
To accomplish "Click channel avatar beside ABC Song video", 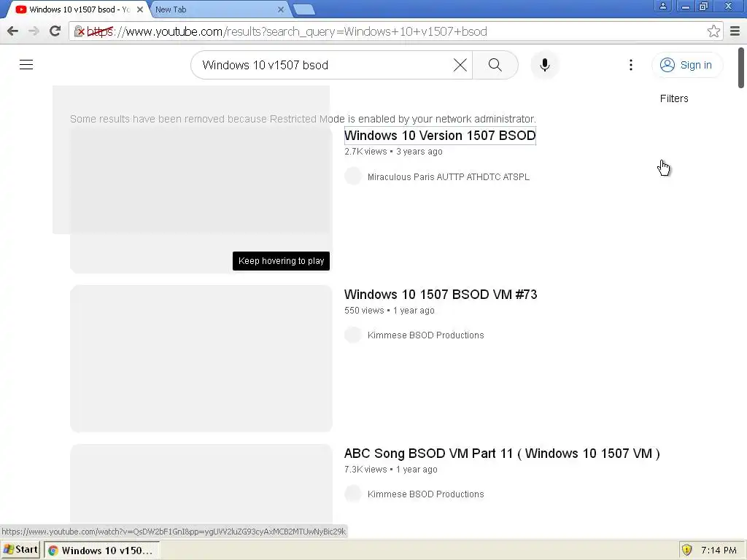I will click(353, 494).
